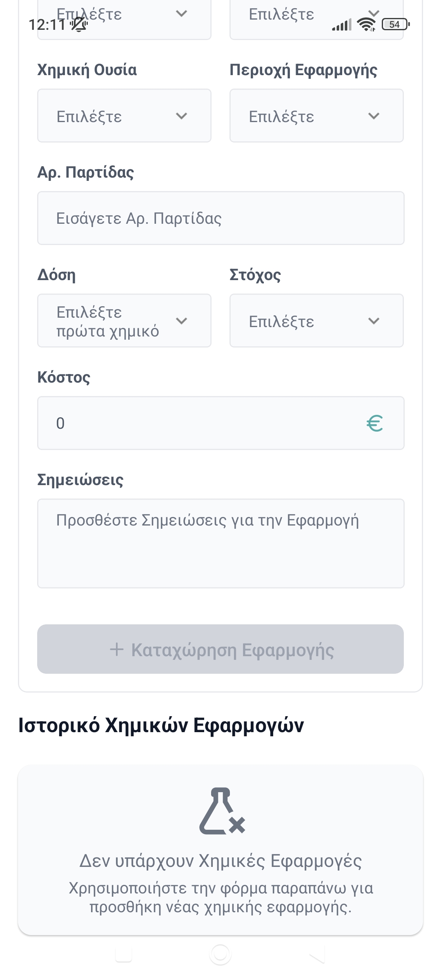441x980 pixels.
Task: Open the Χημική Ουσία dropdown
Action: (x=124, y=116)
